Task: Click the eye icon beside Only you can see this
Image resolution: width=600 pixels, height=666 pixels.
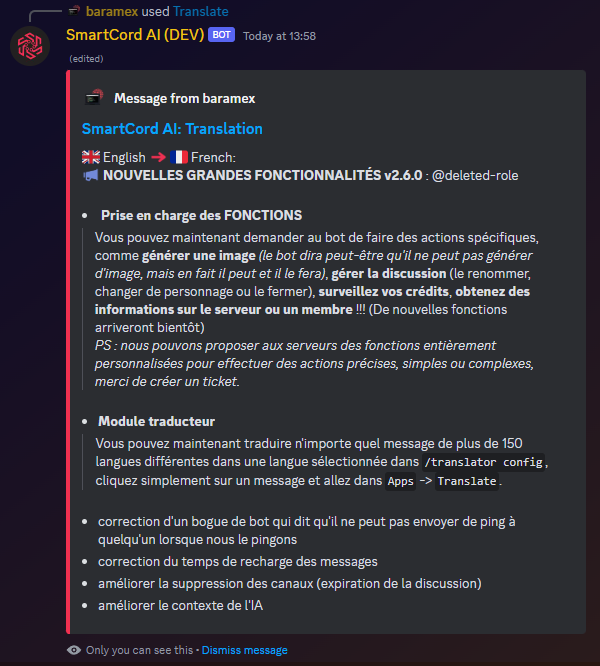Action: 74,650
